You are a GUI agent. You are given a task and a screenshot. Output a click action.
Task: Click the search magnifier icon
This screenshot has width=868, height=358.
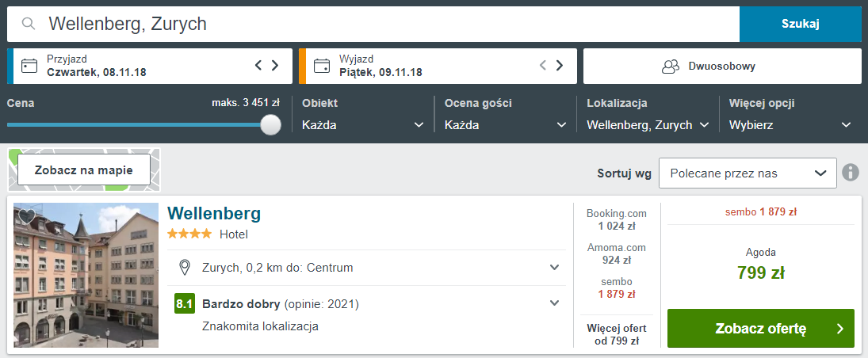coord(29,24)
